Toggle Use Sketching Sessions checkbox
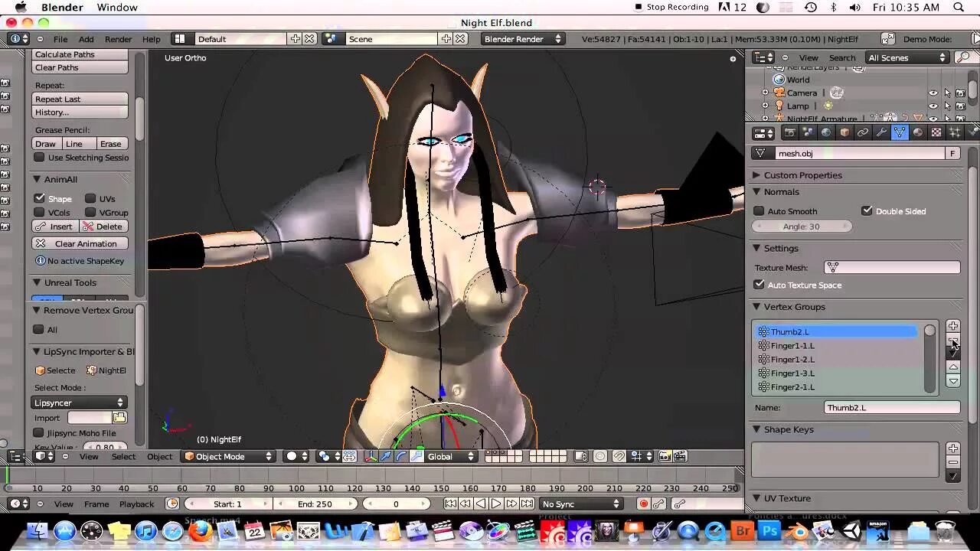This screenshot has width=980, height=551. click(x=40, y=157)
